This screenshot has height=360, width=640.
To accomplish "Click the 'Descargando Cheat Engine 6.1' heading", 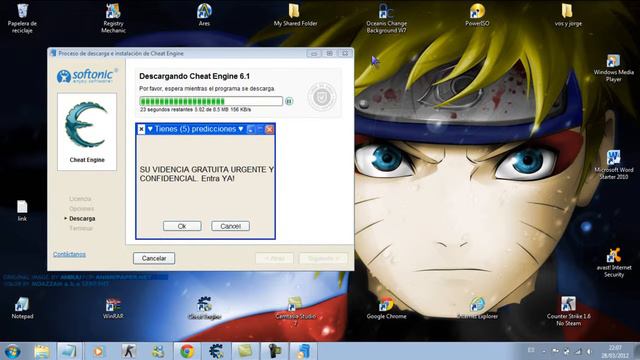I will (194, 76).
